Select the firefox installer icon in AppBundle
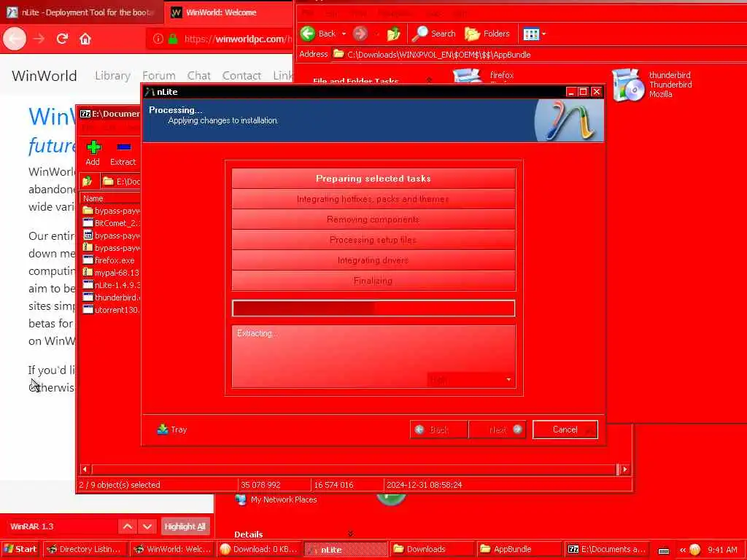Screen dimensions: 747x560 [x=468, y=76]
